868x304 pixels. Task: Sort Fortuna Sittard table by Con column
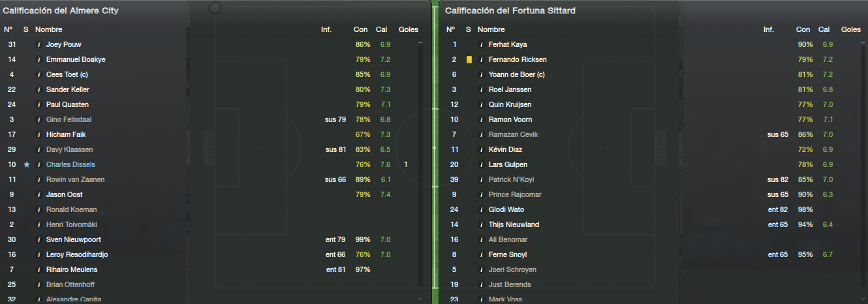click(x=803, y=29)
